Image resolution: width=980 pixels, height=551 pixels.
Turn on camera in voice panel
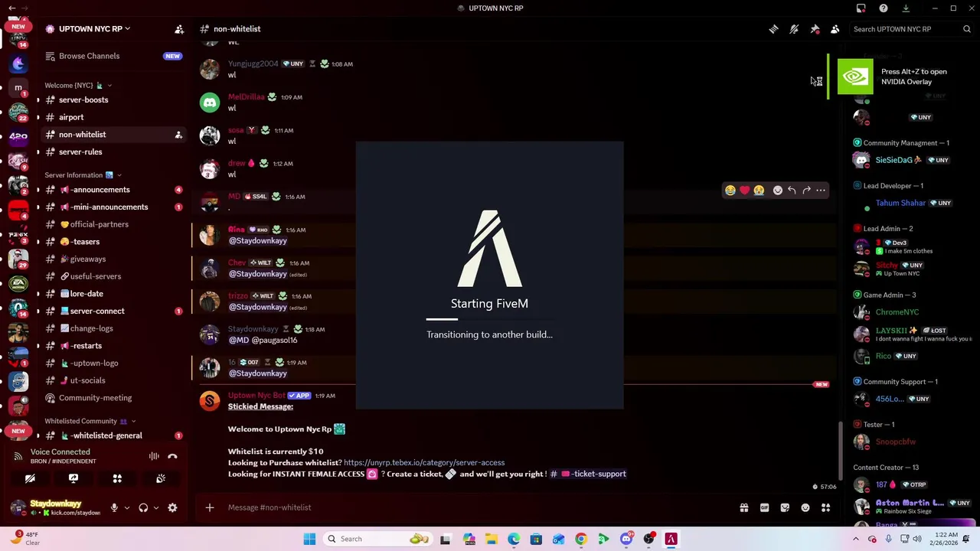point(30,478)
